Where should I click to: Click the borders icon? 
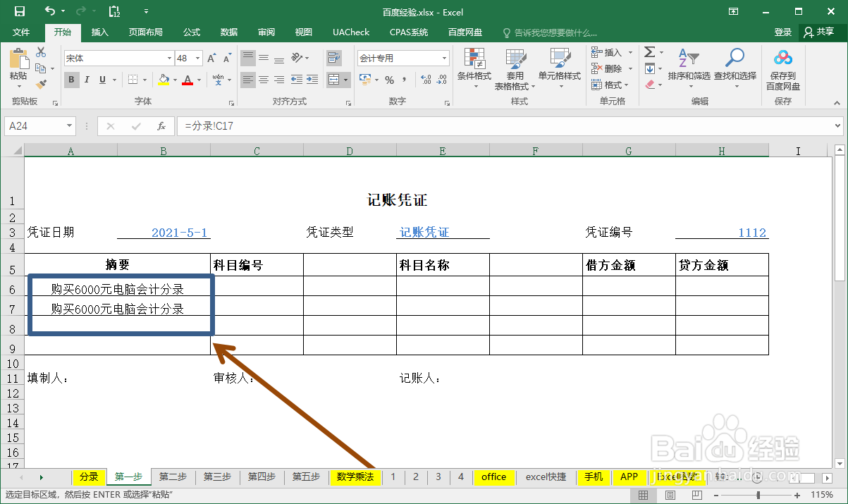pyautogui.click(x=132, y=80)
